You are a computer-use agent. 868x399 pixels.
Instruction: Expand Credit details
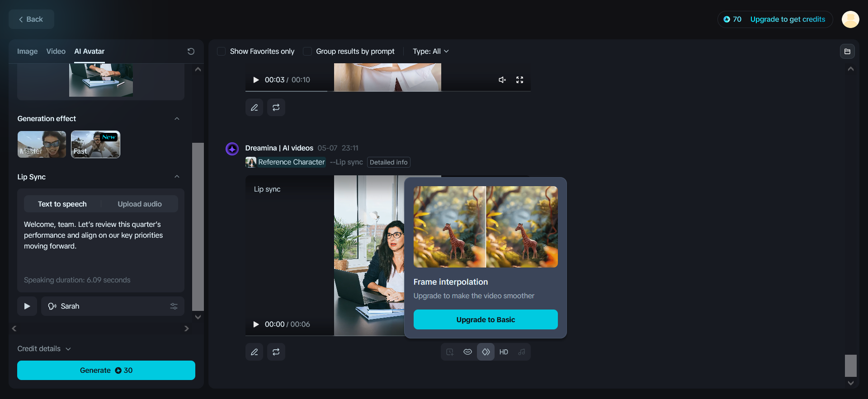point(44,349)
